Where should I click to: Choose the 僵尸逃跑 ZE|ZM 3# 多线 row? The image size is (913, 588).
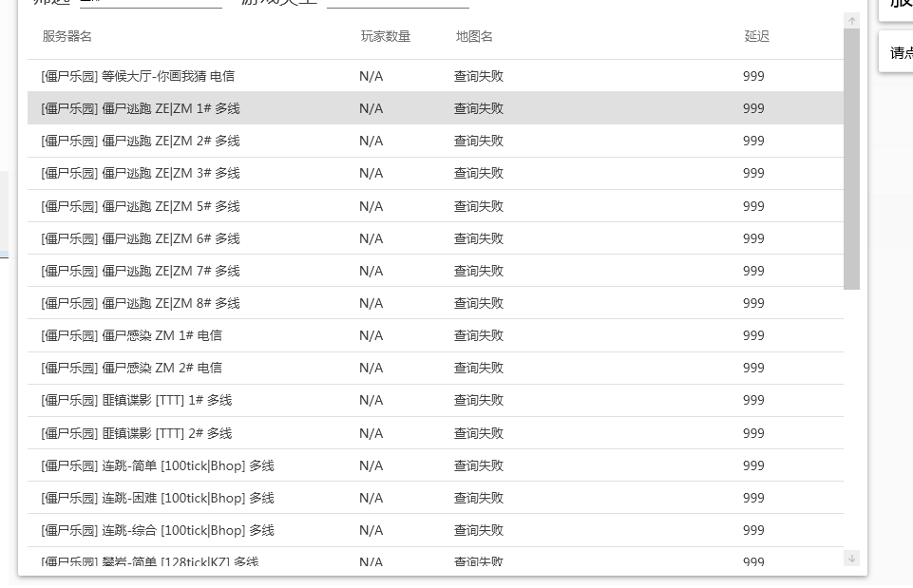coord(141,173)
